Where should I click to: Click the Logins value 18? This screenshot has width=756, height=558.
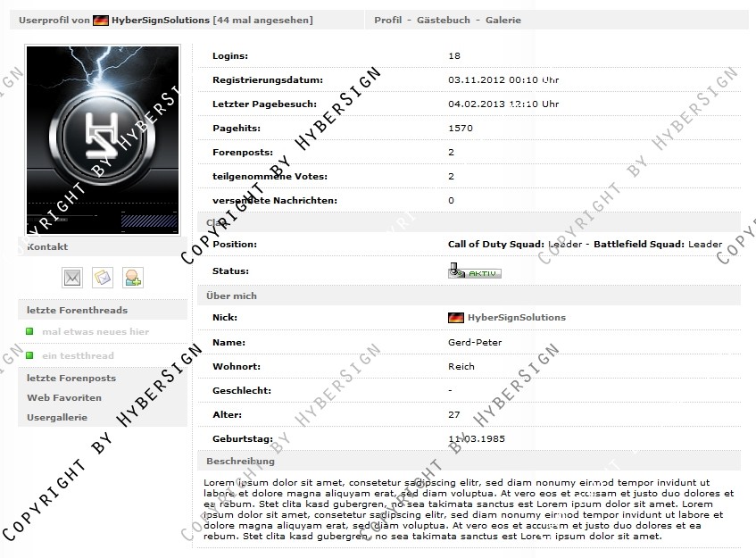pos(454,56)
